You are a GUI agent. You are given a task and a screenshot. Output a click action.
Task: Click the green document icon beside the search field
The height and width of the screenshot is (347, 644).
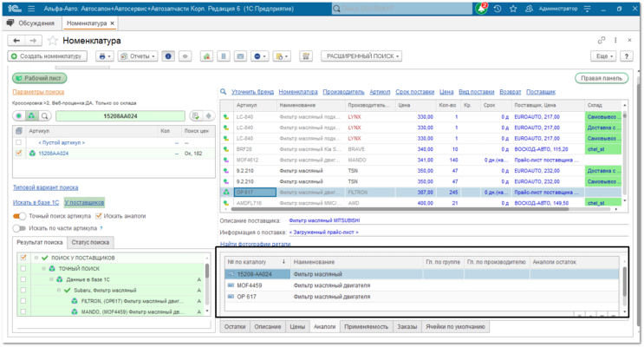[196, 116]
